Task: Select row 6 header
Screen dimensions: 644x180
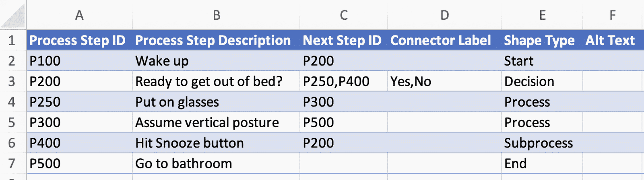Action: click(x=12, y=143)
